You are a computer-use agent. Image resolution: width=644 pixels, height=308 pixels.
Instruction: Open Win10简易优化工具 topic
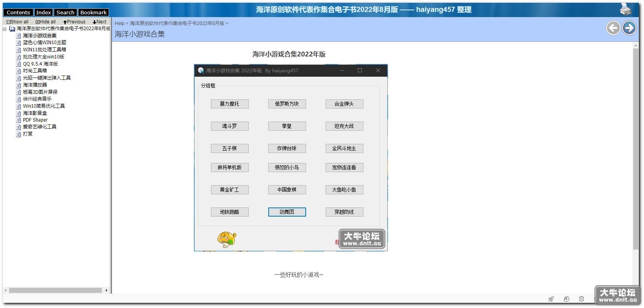[44, 106]
